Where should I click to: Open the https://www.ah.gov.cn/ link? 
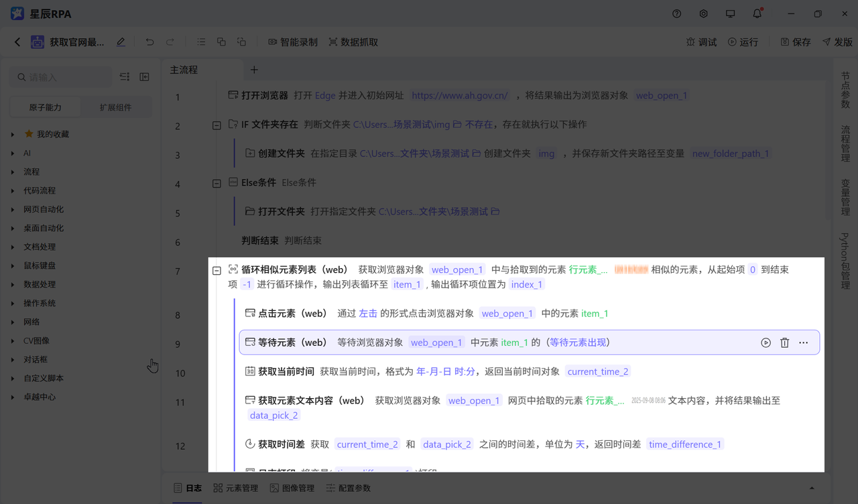[x=460, y=95]
